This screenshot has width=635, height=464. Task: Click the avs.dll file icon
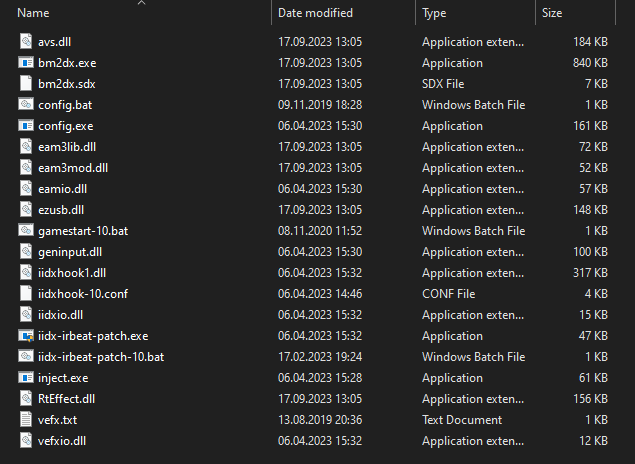pos(26,42)
